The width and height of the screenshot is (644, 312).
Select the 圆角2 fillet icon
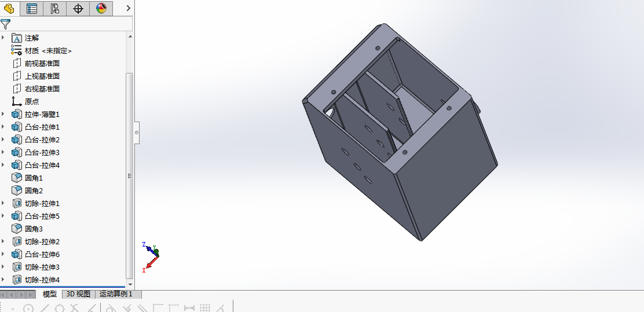coord(16,190)
